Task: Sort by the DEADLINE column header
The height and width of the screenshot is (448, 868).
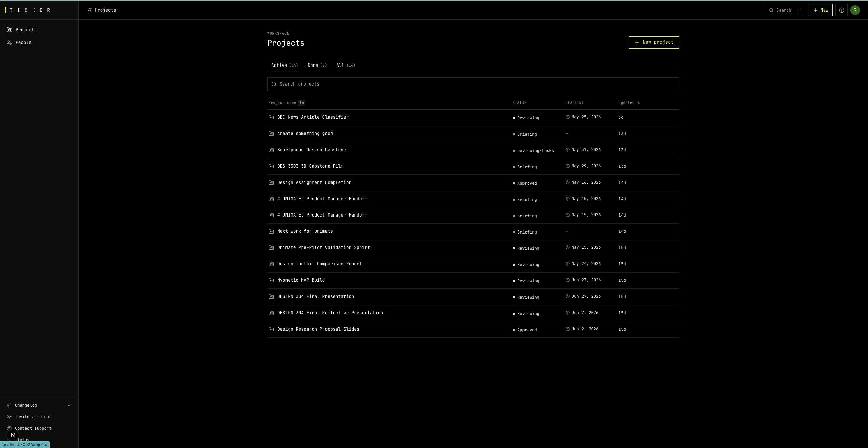Action: 575,103
